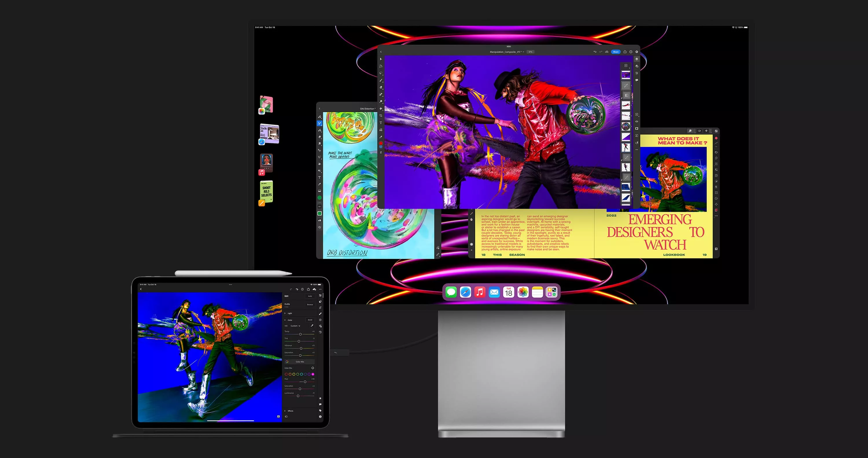The image size is (868, 458).
Task: Open Photoshop's settings gear icon
Action: (637, 52)
